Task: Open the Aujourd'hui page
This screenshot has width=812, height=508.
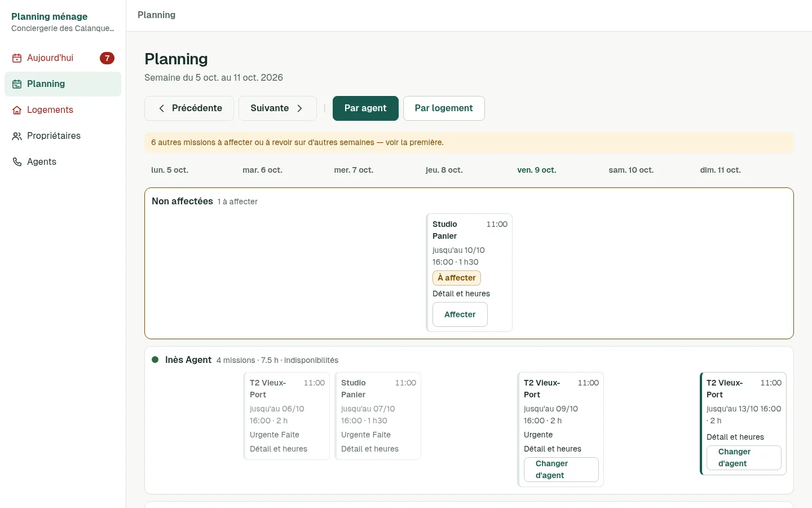Action: coord(63,58)
